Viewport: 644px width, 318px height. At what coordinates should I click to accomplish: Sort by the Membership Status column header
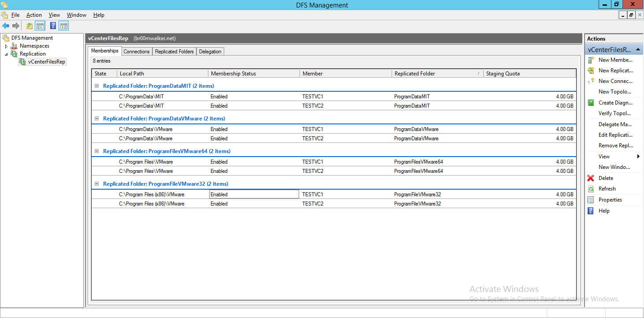254,74
